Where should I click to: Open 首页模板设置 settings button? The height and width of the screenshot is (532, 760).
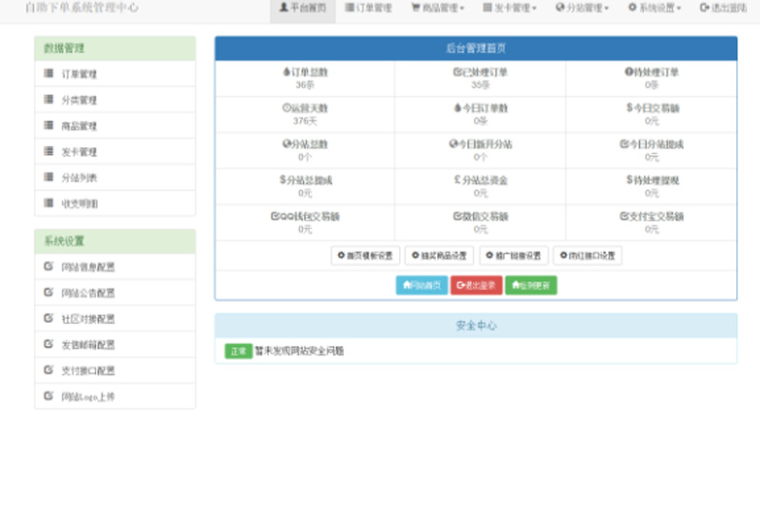coord(365,256)
